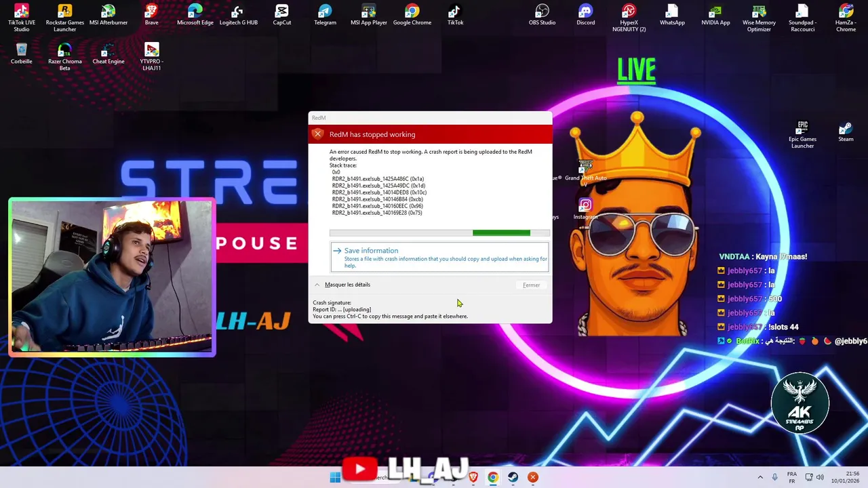Select the CapCut desktop icon
This screenshot has height=488, width=868.
pyautogui.click(x=282, y=15)
